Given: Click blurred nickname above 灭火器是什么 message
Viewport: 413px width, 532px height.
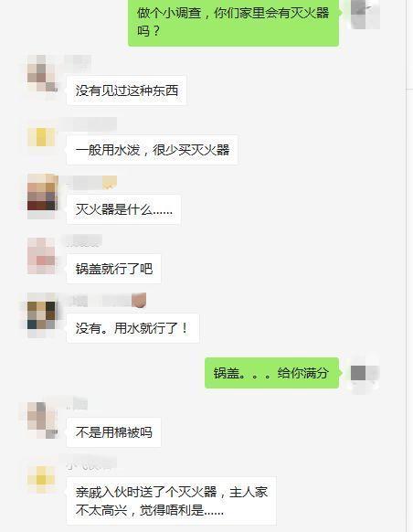Looking at the screenshot, I should 92,183.
